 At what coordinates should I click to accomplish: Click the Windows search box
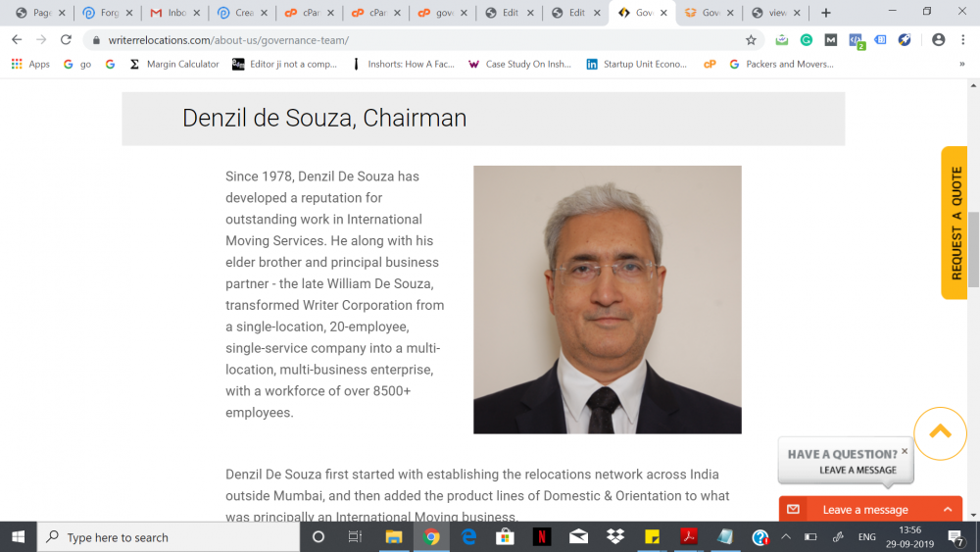(169, 537)
